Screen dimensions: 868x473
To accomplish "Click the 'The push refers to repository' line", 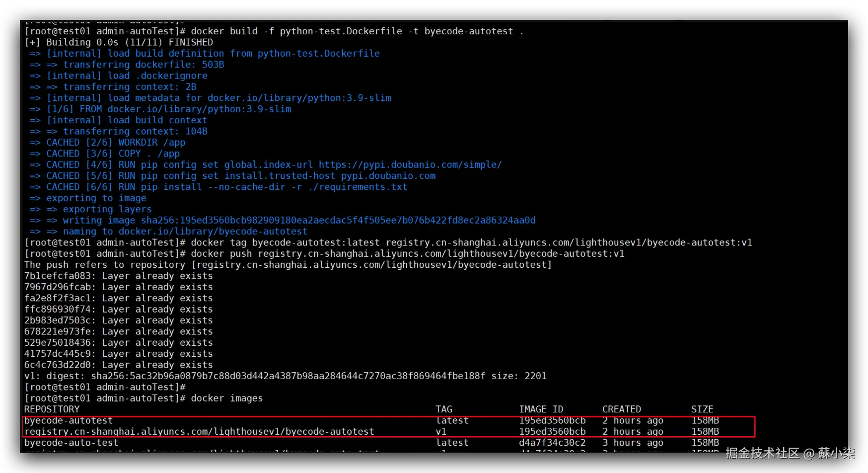I will point(288,265).
